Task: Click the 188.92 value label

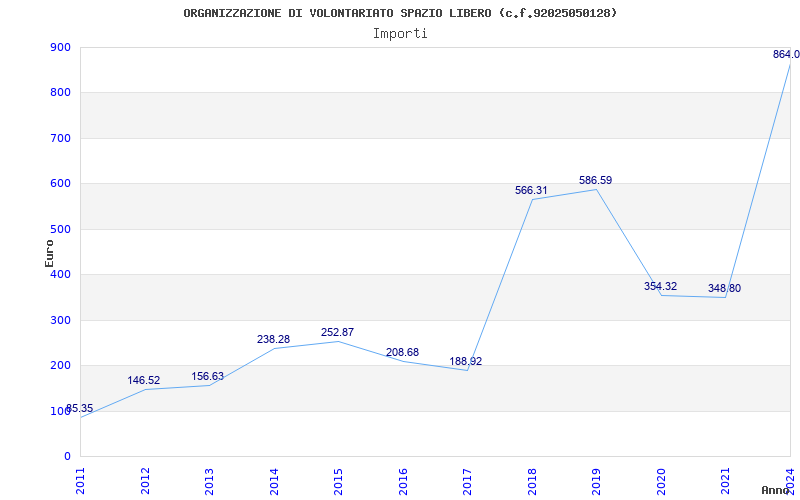Action: [x=466, y=361]
